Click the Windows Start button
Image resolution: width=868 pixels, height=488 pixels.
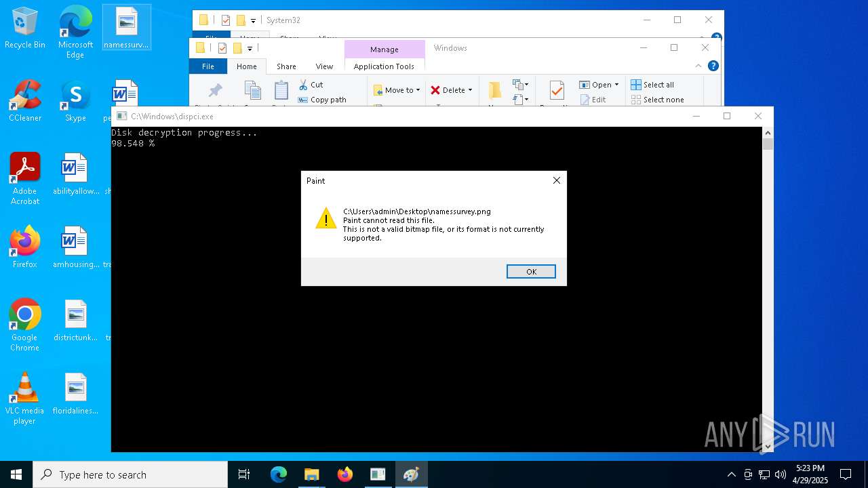coord(16,474)
